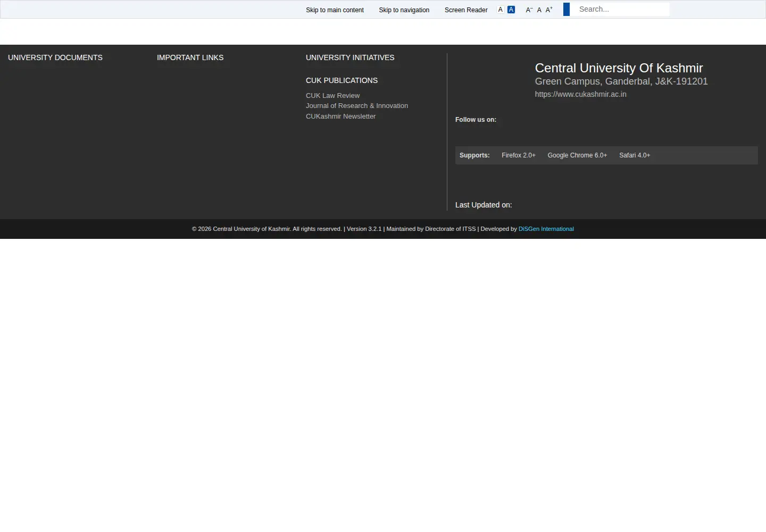Click the Firefox 2.0+ support entry
The image size is (766, 532).
click(519, 155)
